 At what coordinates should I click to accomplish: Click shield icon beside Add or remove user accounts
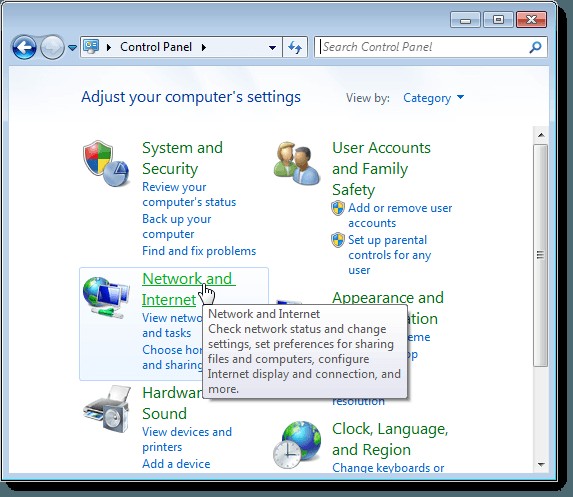pyautogui.click(x=338, y=208)
